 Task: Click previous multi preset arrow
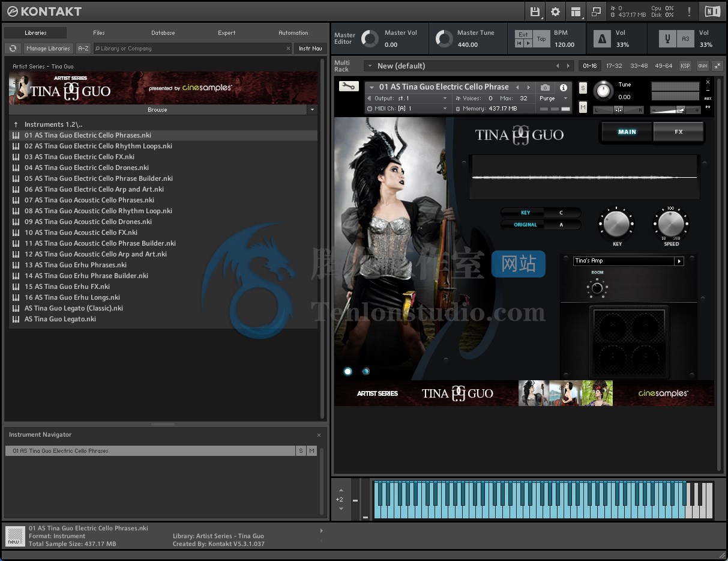click(x=557, y=66)
